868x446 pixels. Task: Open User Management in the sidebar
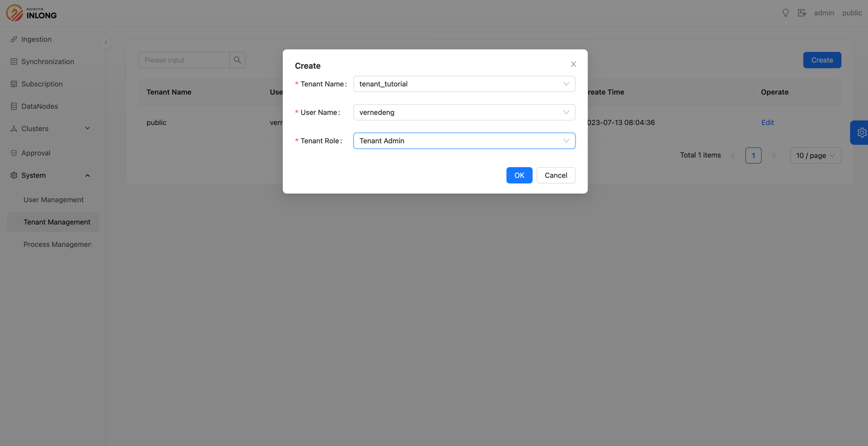(x=53, y=200)
